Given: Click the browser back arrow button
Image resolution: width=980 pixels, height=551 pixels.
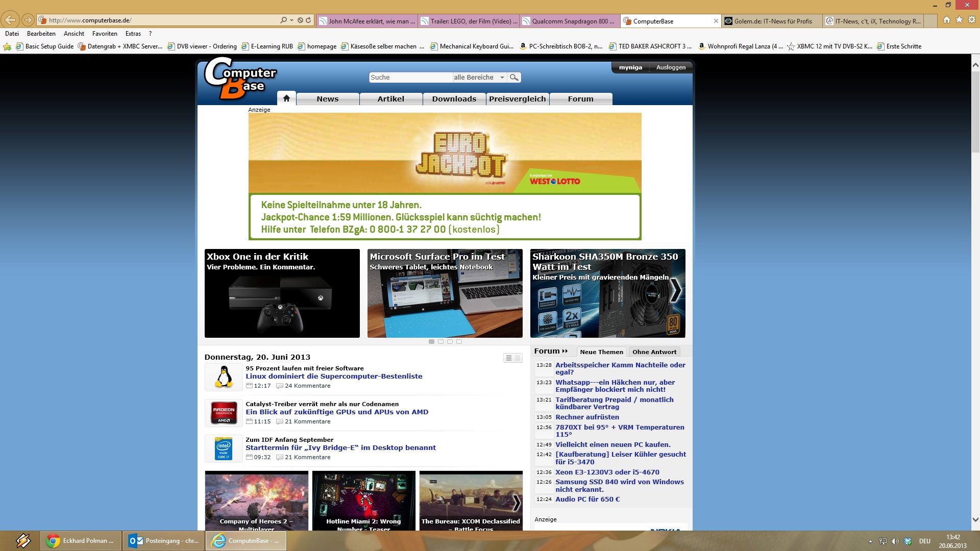Looking at the screenshot, I should point(10,20).
